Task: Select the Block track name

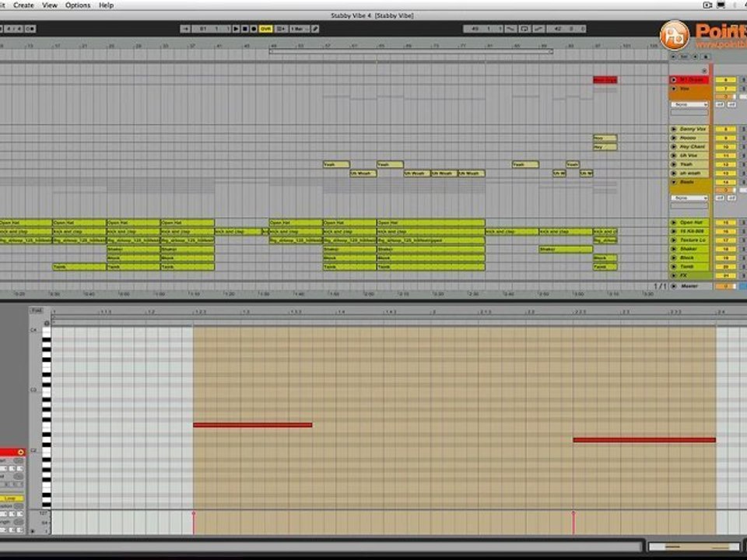Action: (687, 257)
